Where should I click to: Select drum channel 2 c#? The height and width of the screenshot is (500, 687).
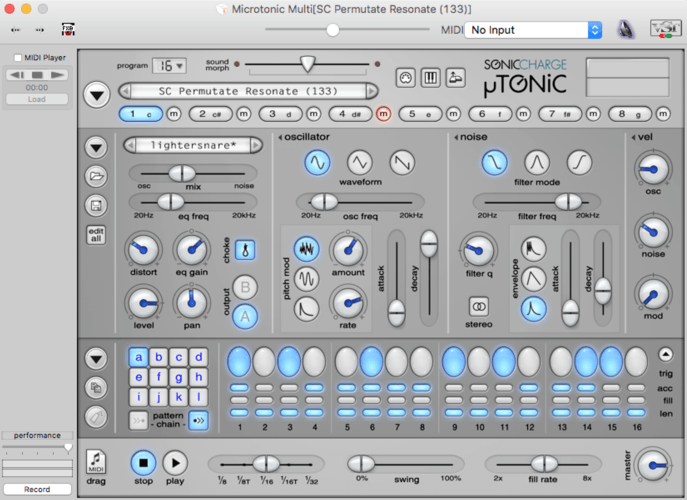tap(210, 114)
